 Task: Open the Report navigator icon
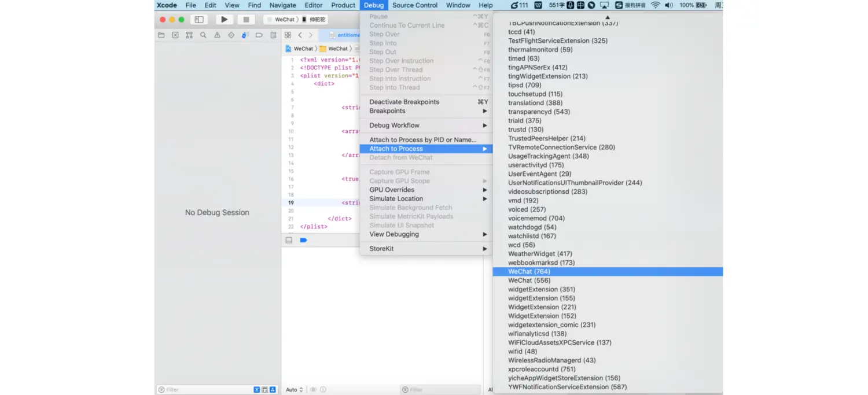pyautogui.click(x=273, y=35)
